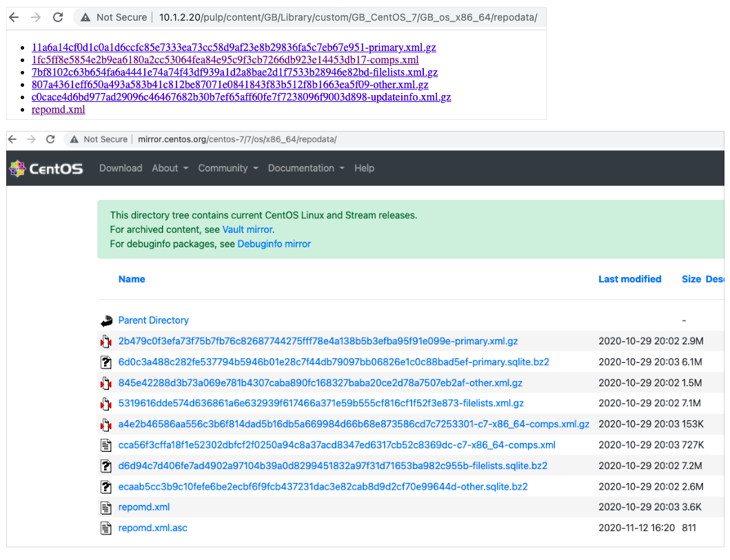This screenshot has width=730, height=560.
Task: Click the text file icon beside repomd.xml.asc
Action: point(106,528)
